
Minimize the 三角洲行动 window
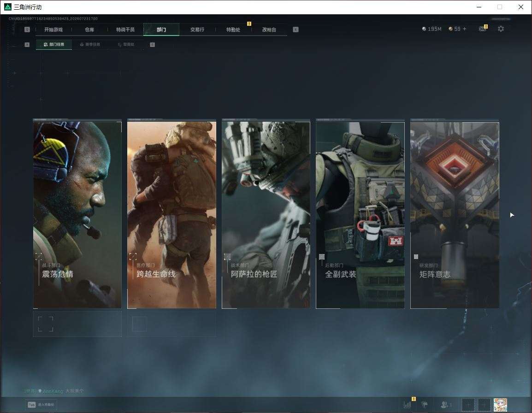479,7
